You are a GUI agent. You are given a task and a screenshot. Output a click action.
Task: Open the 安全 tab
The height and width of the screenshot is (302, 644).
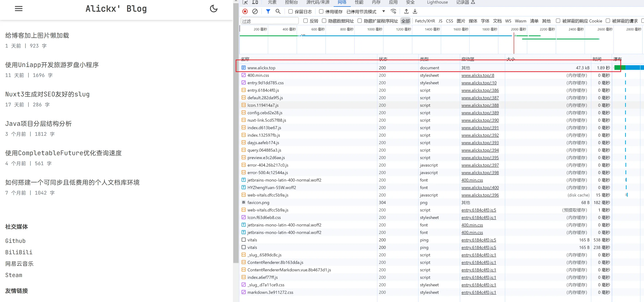click(x=410, y=2)
